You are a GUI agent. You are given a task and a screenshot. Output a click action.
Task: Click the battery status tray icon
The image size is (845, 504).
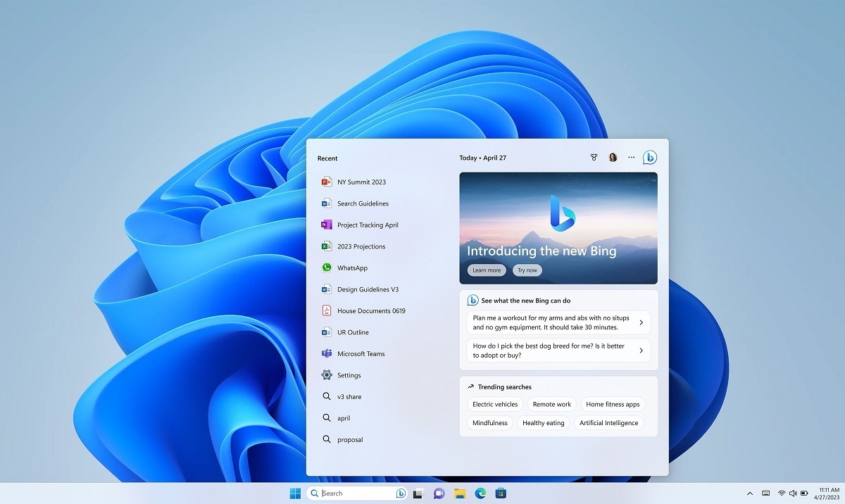(804, 493)
